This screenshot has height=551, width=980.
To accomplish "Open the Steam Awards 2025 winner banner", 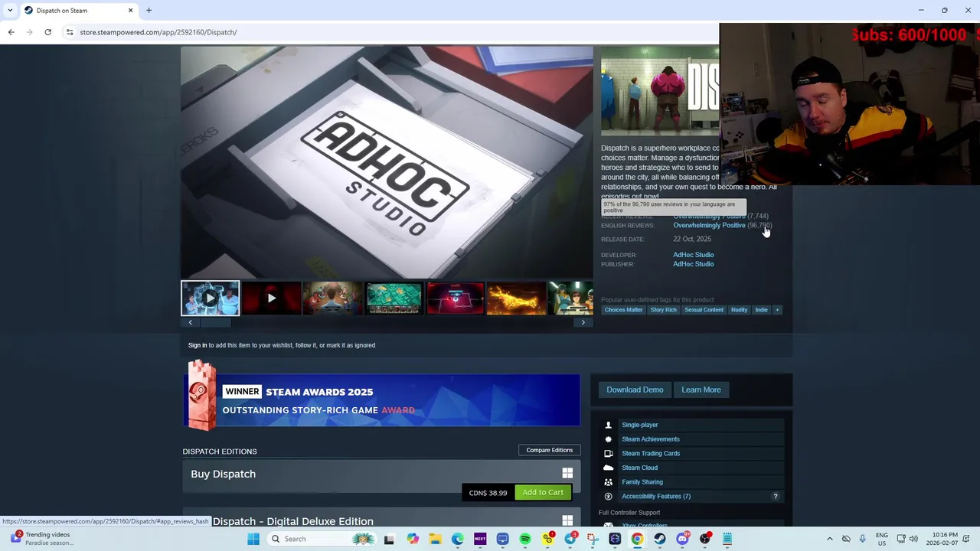I will tap(381, 399).
